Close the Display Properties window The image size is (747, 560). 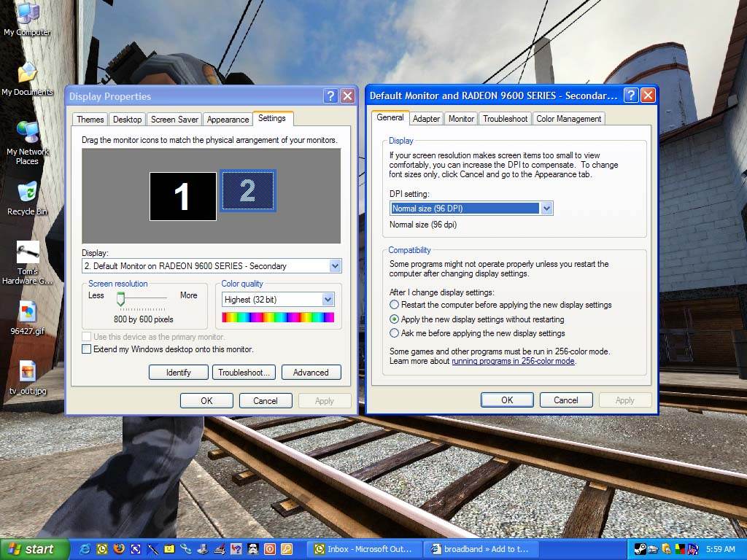click(x=348, y=96)
